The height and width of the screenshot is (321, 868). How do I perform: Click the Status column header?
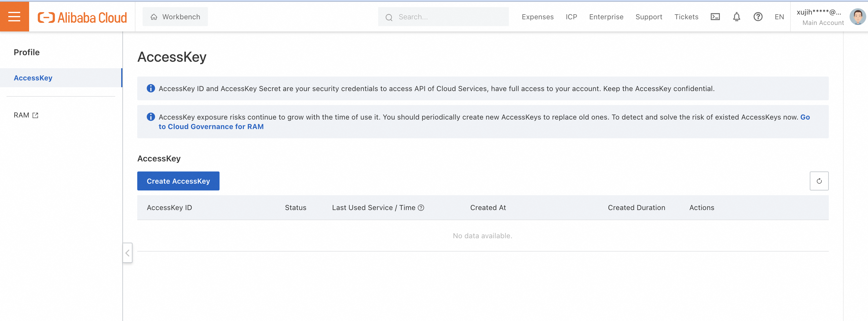[296, 208]
